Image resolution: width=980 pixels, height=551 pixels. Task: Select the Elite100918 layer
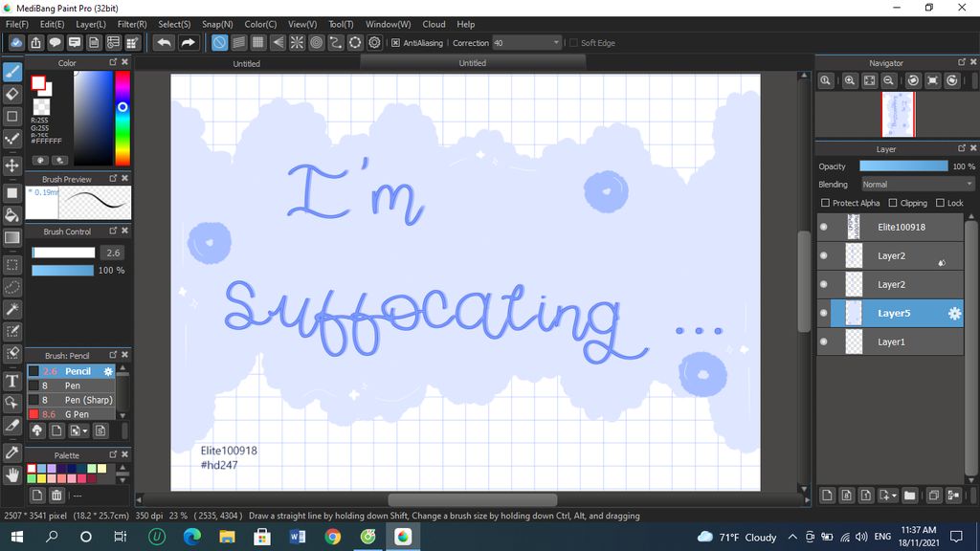pos(890,228)
